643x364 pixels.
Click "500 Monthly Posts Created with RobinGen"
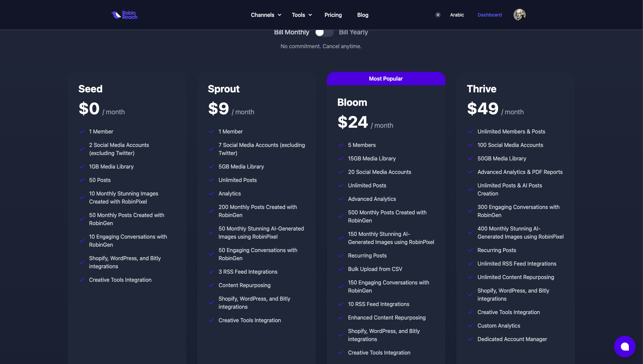click(x=387, y=216)
